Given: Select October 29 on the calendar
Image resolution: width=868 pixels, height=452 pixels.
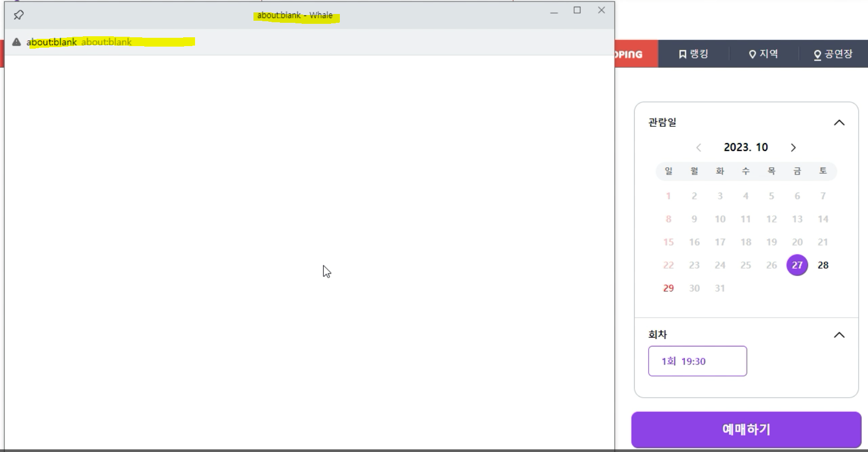Looking at the screenshot, I should point(668,288).
